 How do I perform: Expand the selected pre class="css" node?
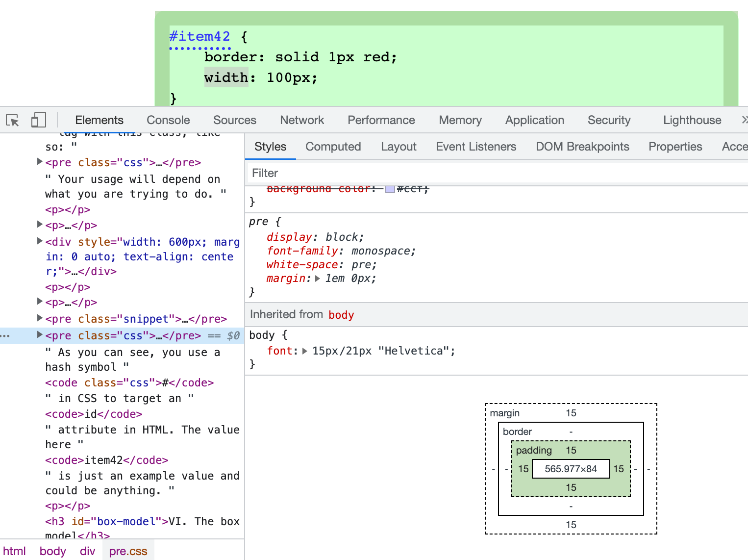[40, 335]
